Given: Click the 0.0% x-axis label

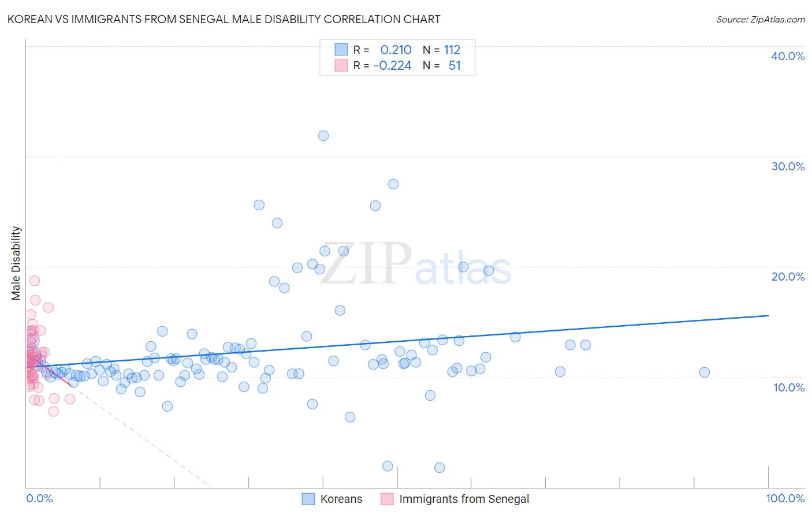Looking at the screenshot, I should (x=39, y=498).
